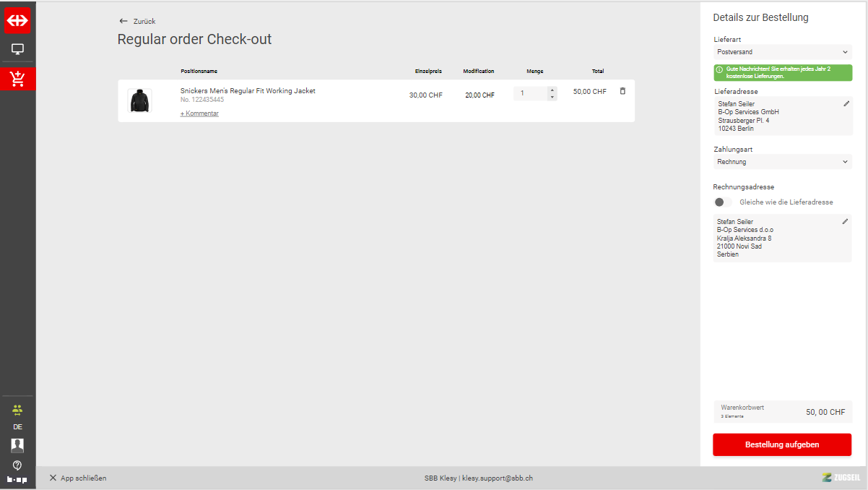
Task: Edit the Rechnungsadresse with pencil icon
Action: pos(845,221)
